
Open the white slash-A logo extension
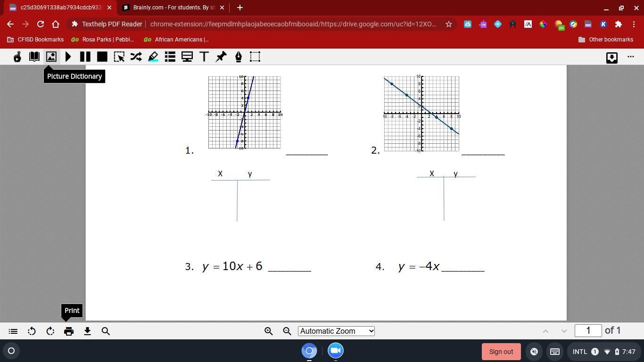(x=528, y=24)
